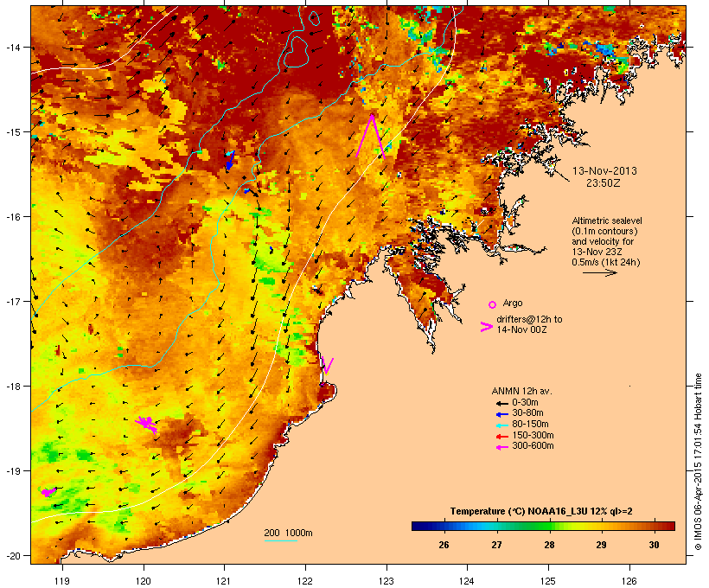The image size is (709, 588).
Task: Click the magenta drifter chevron legend symbol
Action: point(486,327)
